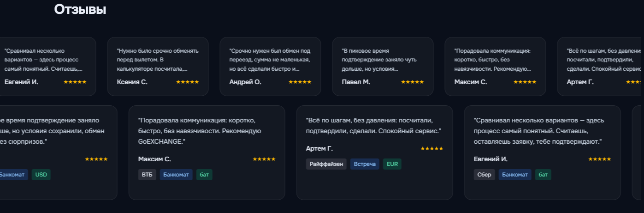Click the Встреча tag on Артем Г. review

click(365, 164)
